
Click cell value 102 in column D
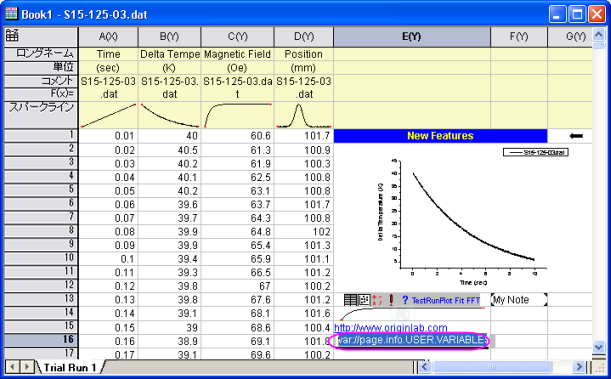click(304, 232)
